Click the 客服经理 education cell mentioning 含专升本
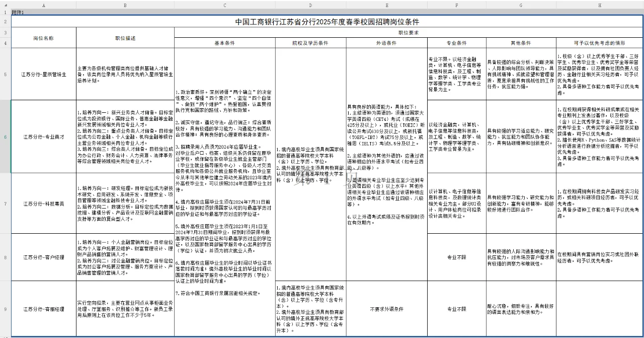The height and width of the screenshot is (338, 644). 310,308
